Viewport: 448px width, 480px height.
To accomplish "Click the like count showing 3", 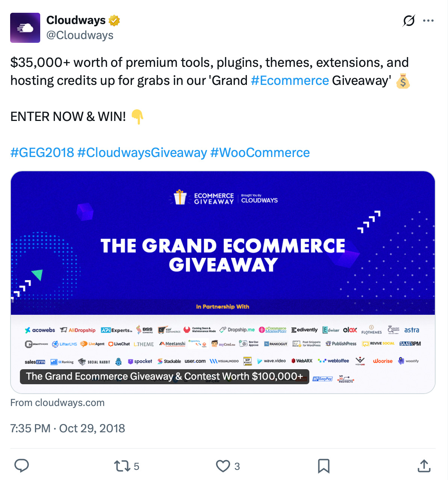I will [x=237, y=466].
